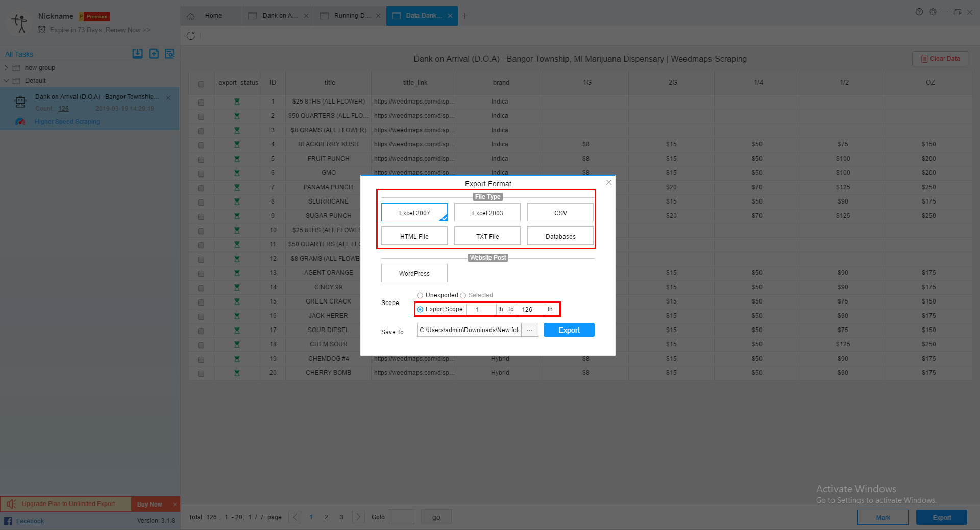Go to page 2
980x530 pixels.
[326, 517]
